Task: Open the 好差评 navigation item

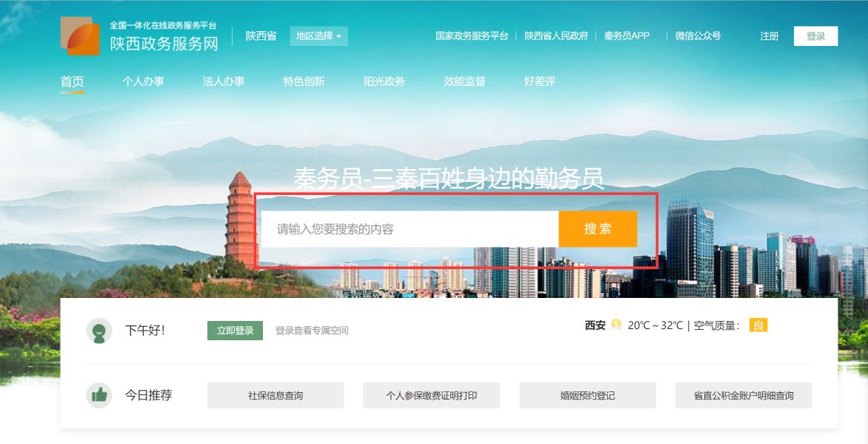Action: (x=540, y=82)
